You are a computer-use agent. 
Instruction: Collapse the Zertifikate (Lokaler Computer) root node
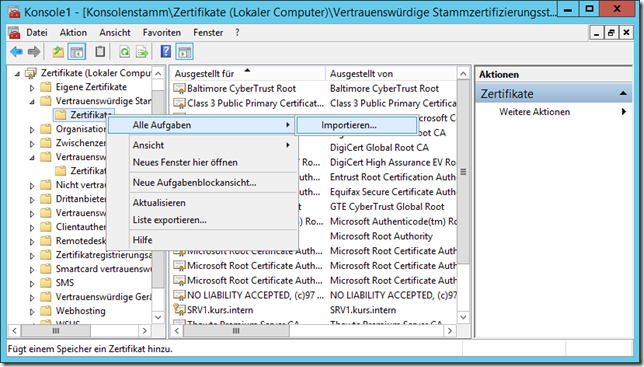pos(17,74)
